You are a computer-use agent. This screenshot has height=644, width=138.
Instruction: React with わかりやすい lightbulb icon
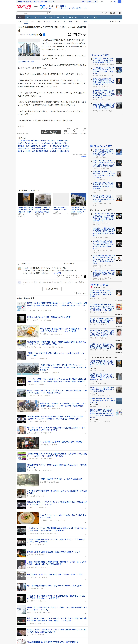click(74, 131)
